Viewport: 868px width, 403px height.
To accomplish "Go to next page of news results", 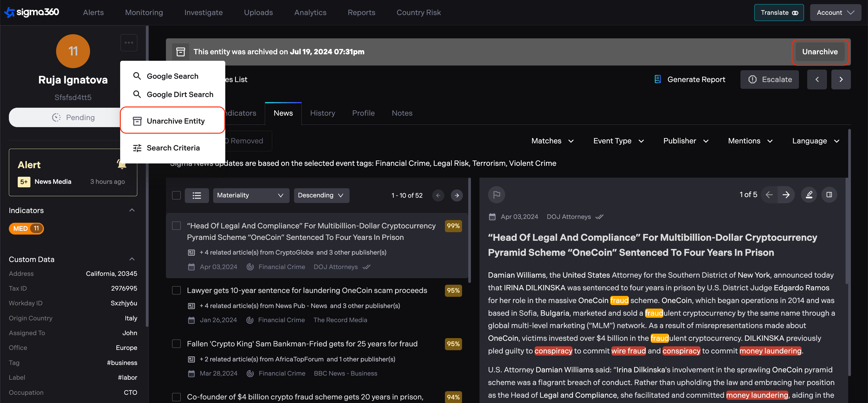I will 456,195.
